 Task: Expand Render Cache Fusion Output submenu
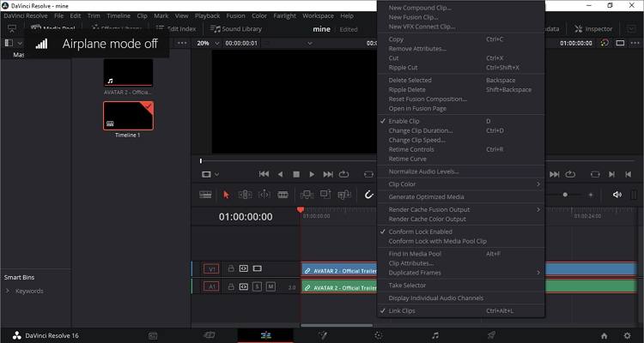tap(461, 209)
